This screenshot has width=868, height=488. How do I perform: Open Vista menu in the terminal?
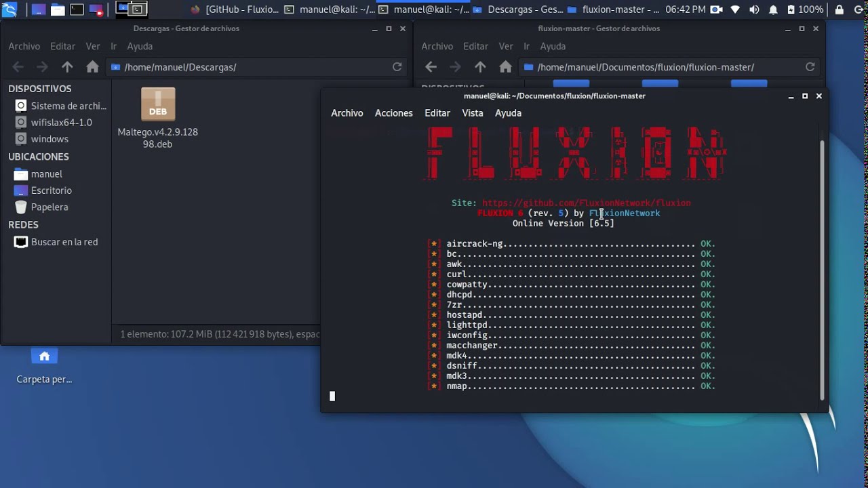point(473,113)
